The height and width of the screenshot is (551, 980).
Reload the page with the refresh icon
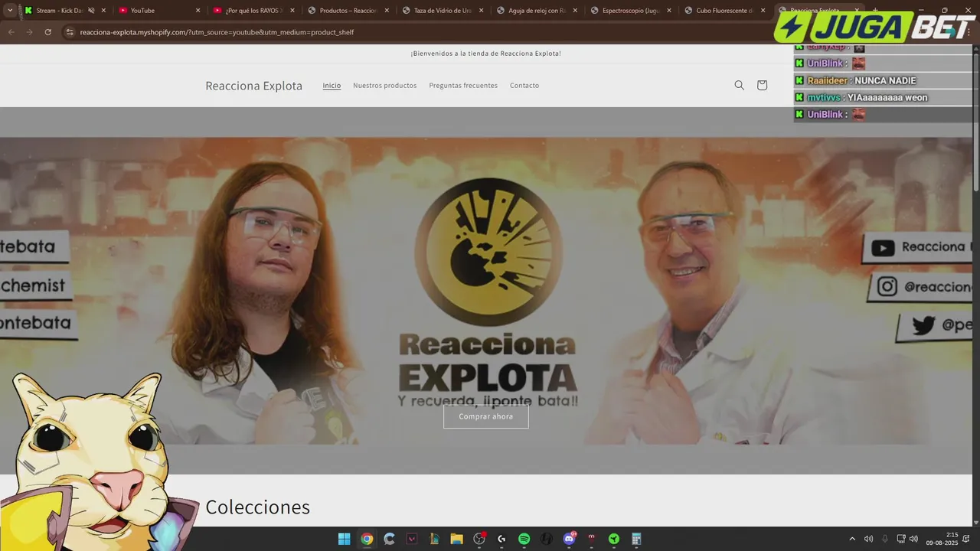coord(47,32)
